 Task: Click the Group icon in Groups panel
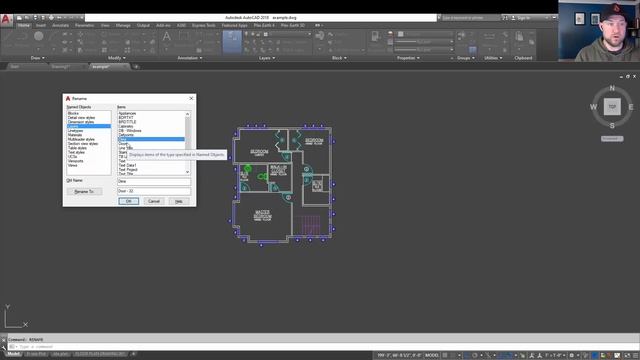pyautogui.click(x=462, y=36)
